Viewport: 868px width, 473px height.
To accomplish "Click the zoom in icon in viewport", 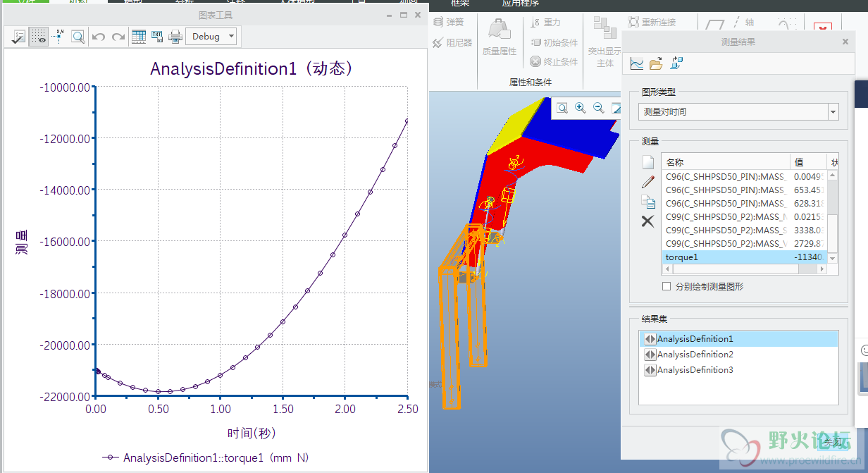I will [581, 108].
